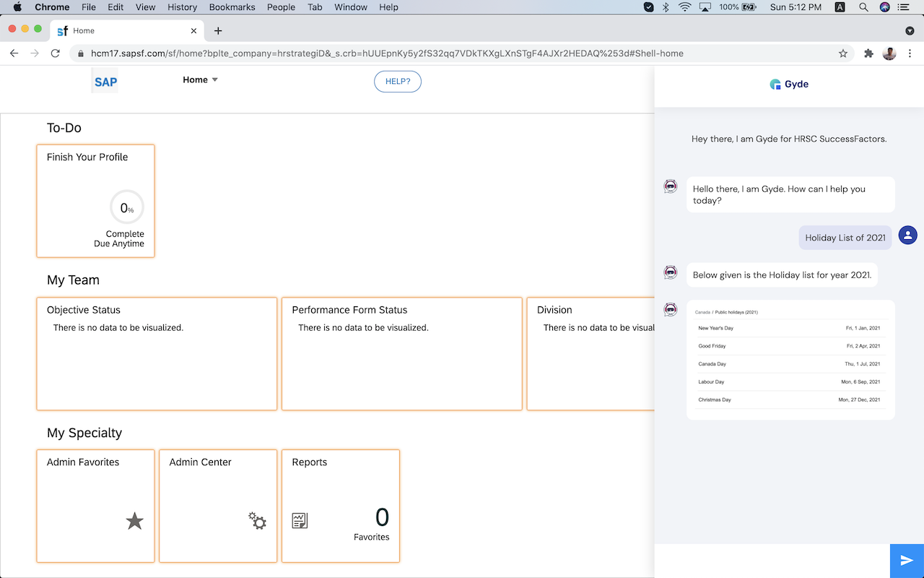Select the Home browser tab
This screenshot has height=578, width=924.
(127, 30)
